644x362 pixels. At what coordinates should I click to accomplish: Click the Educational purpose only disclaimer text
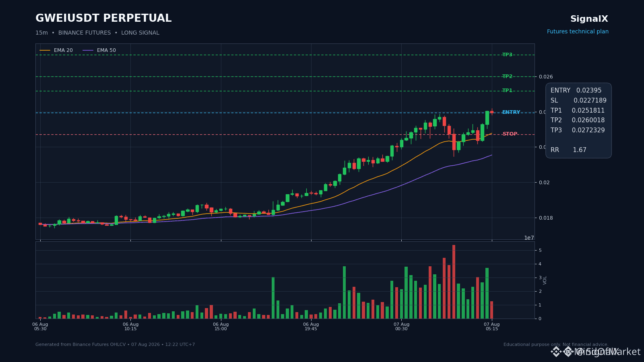[556, 345]
